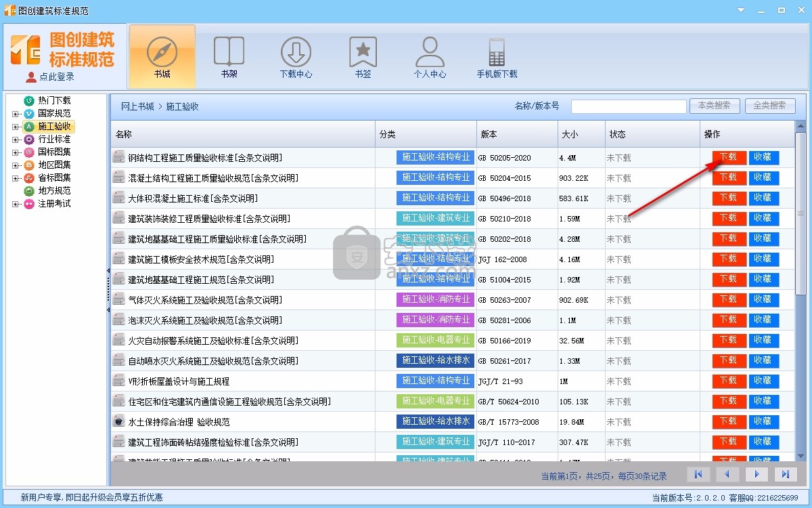The width and height of the screenshot is (812, 508).
Task: Open the 手机版下载 tab
Action: 497,57
